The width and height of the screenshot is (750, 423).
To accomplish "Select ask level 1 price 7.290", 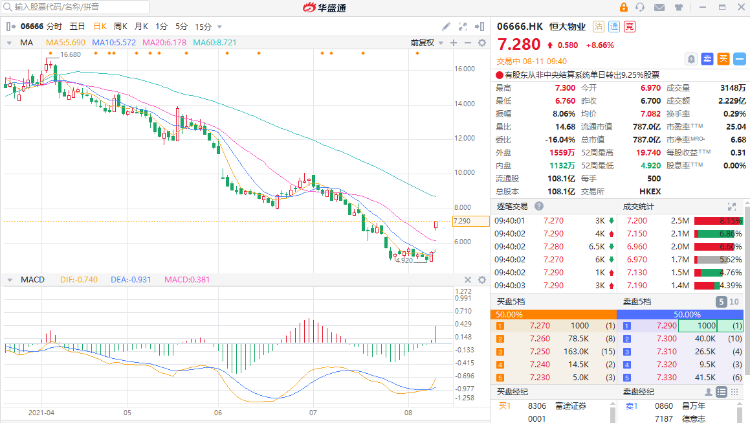I will click(666, 325).
